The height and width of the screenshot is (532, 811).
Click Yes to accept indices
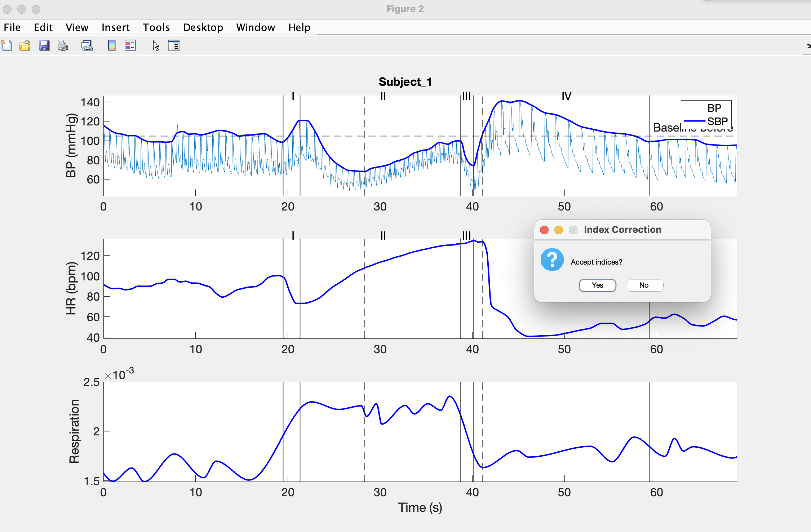pos(597,285)
